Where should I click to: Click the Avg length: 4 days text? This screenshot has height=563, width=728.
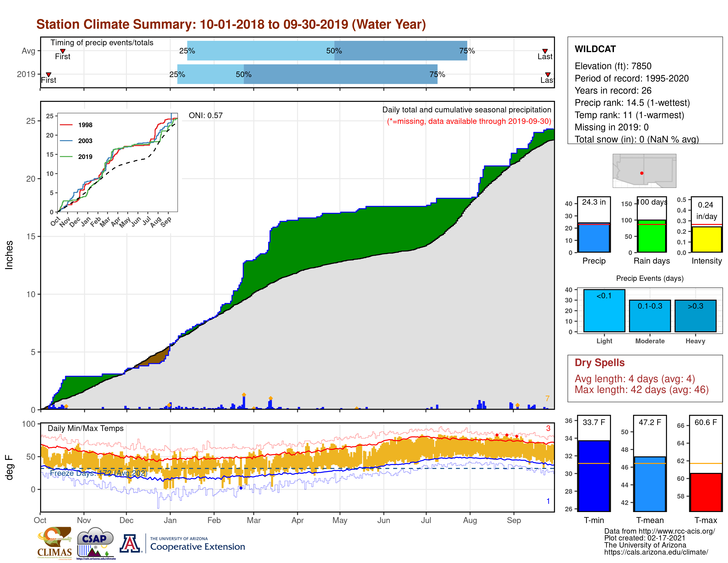[635, 379]
